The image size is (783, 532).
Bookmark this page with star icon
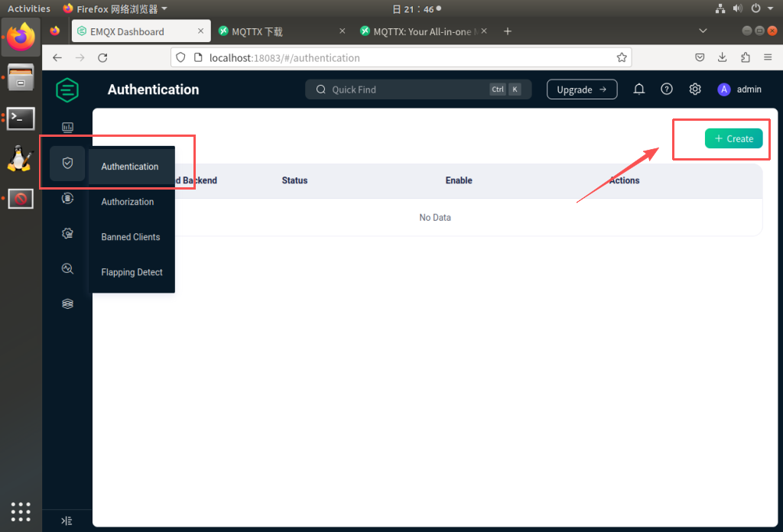[x=622, y=57]
